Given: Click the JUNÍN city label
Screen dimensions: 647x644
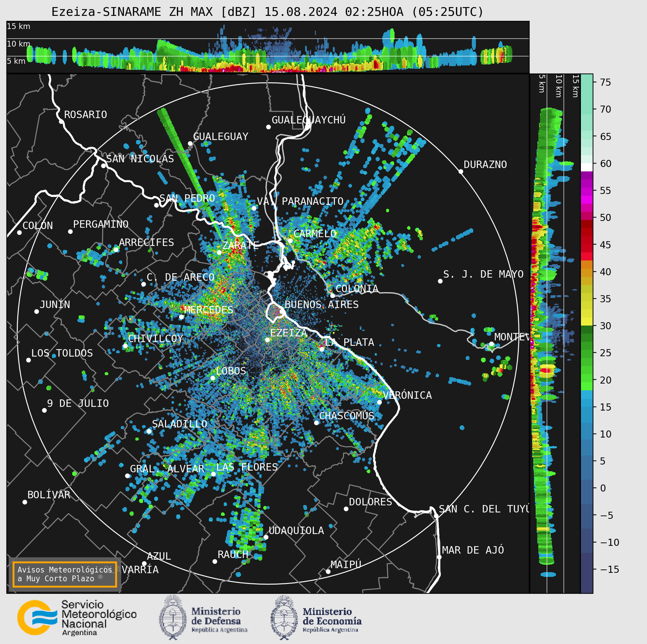Looking at the screenshot, I should tap(55, 305).
